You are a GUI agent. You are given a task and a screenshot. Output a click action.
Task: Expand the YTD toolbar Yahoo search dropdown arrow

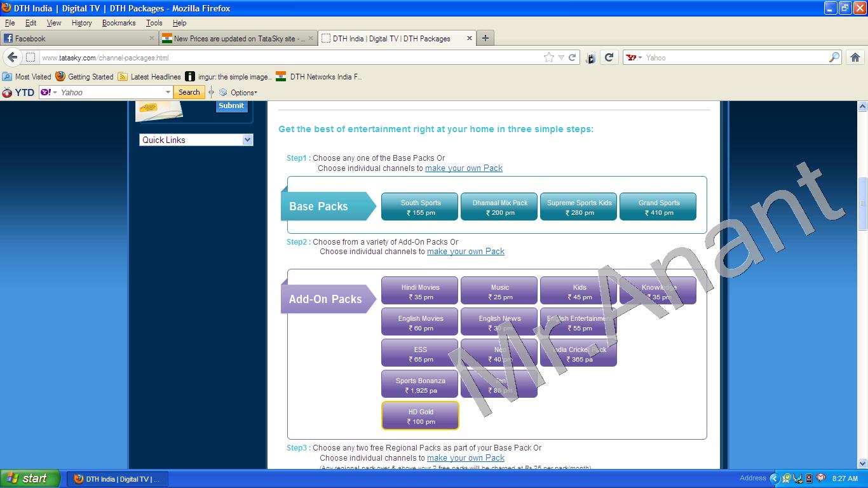click(168, 92)
